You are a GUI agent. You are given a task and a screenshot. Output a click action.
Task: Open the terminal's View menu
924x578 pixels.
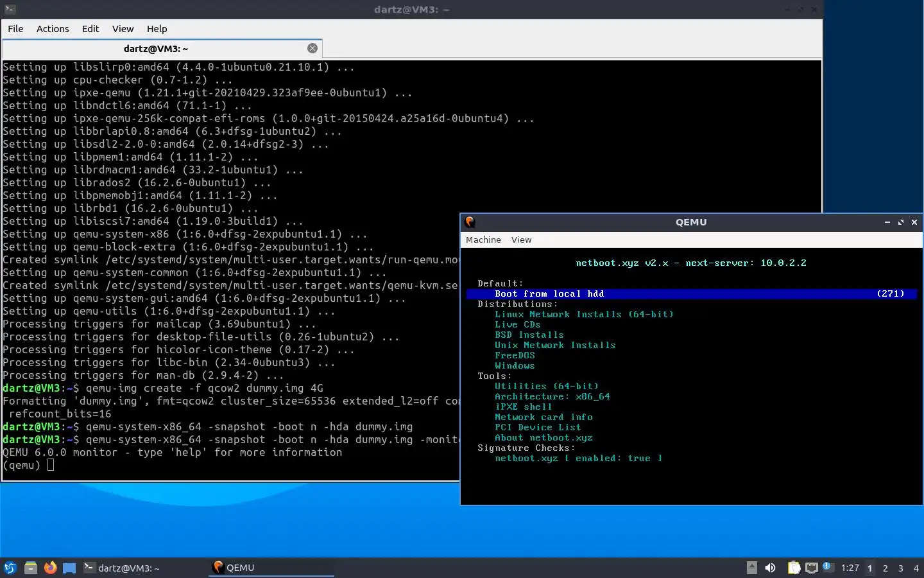123,29
